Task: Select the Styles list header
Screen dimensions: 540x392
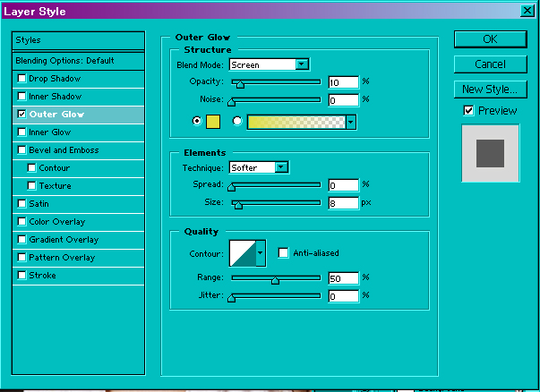Action: pos(78,40)
